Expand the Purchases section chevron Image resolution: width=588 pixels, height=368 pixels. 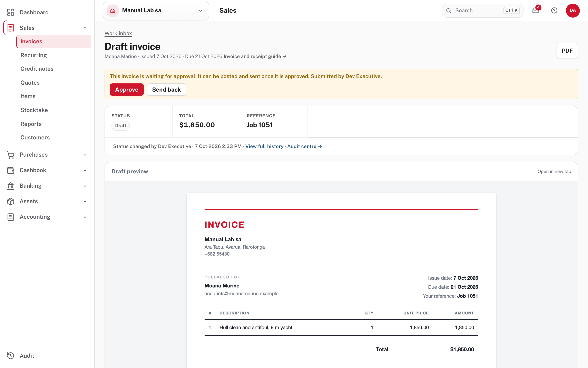[85, 155]
